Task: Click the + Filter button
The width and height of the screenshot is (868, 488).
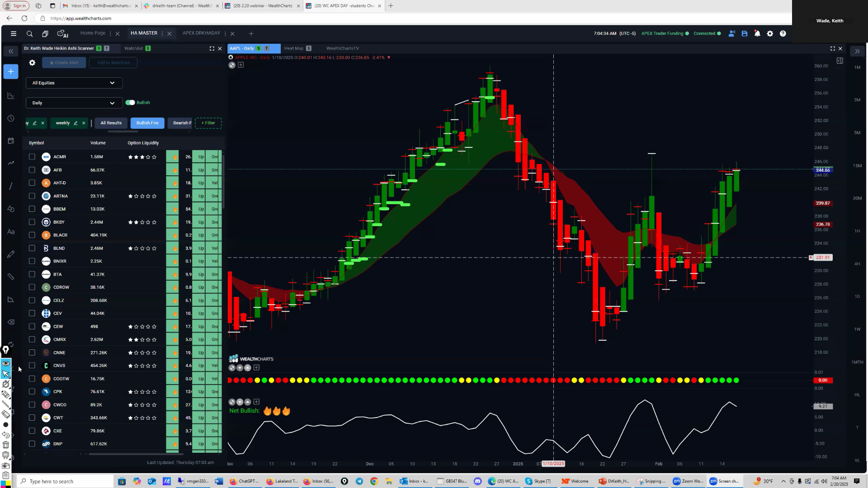Action: pos(208,123)
